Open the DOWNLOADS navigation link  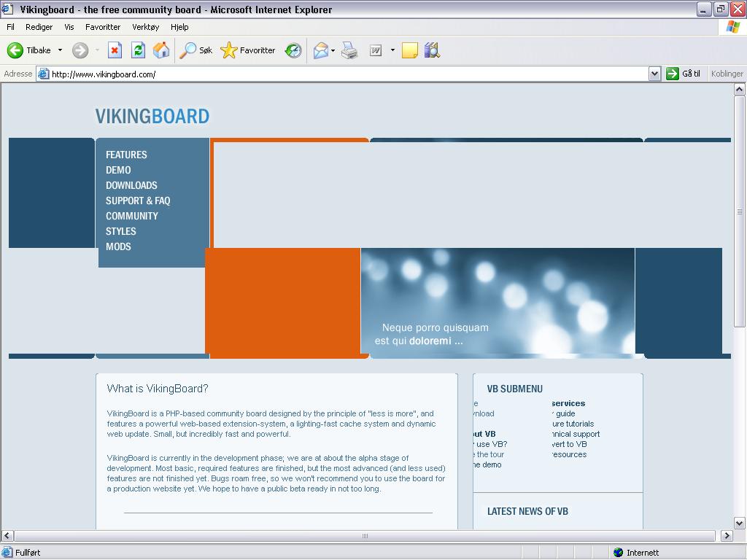131,185
